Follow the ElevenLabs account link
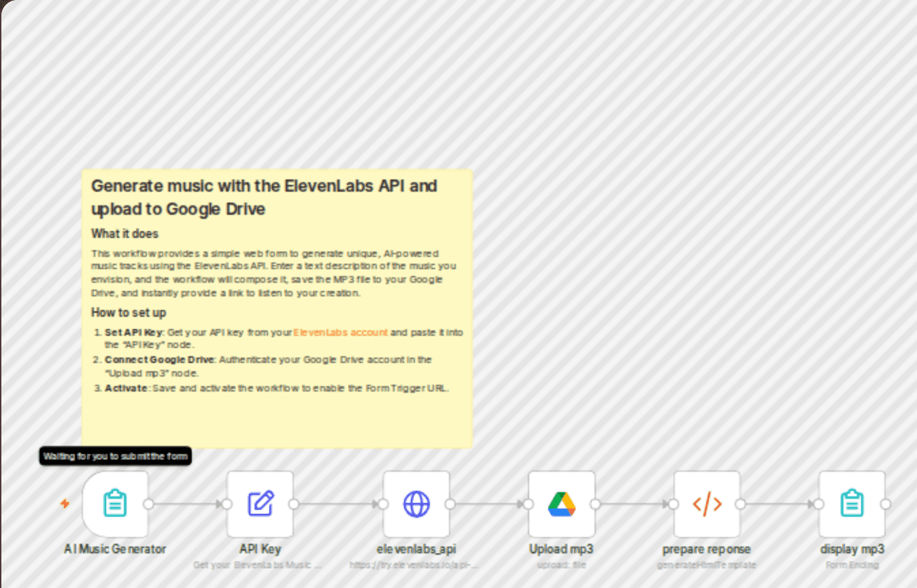Viewport: 917px width, 588px height. tap(341, 332)
